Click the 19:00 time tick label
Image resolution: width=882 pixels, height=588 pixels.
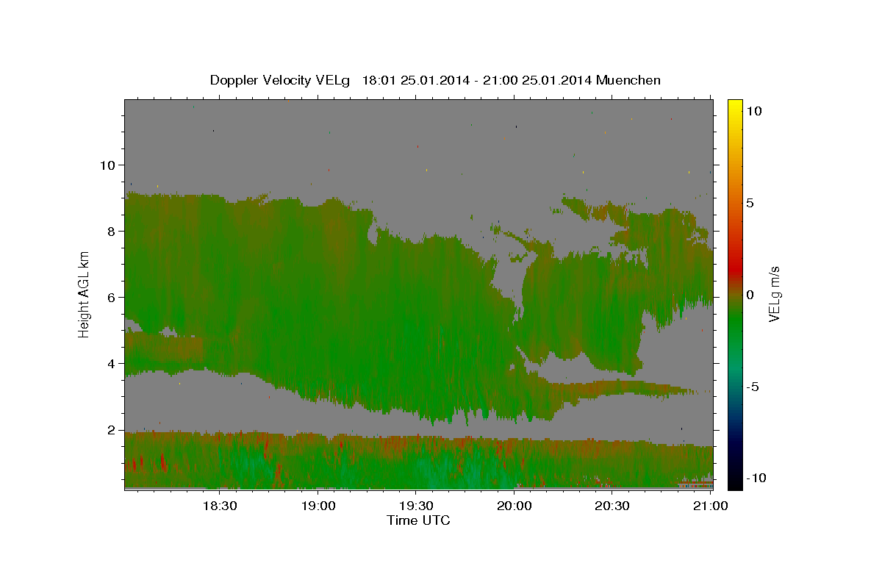pyautogui.click(x=318, y=506)
